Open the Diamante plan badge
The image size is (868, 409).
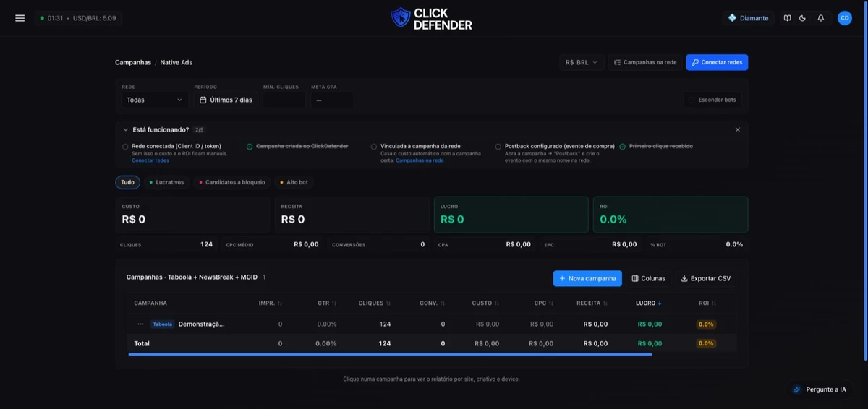pos(748,18)
